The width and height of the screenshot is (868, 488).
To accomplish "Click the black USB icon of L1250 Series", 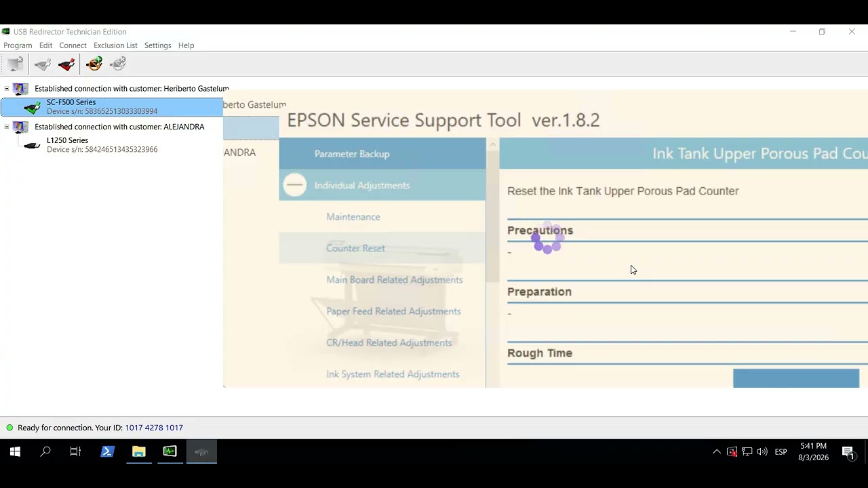I will [33, 145].
